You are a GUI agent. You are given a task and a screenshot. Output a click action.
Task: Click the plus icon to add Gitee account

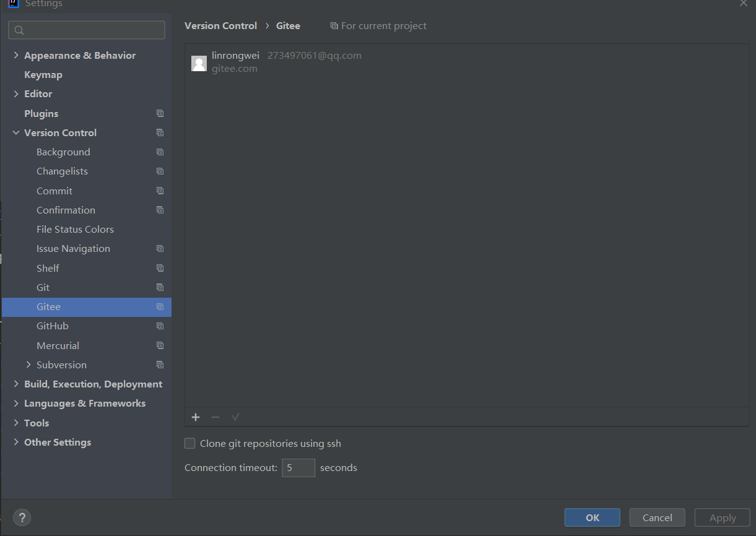click(196, 417)
